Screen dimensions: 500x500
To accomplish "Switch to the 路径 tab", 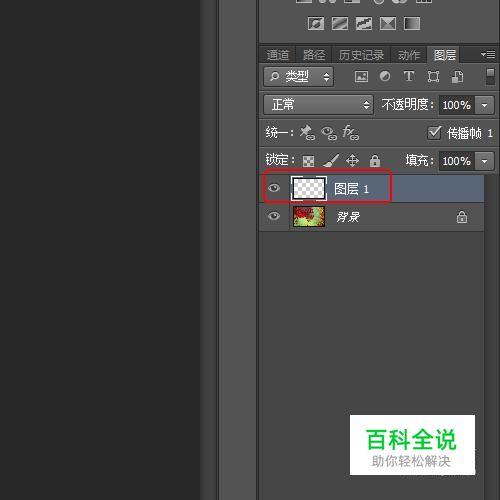I will [x=314, y=55].
